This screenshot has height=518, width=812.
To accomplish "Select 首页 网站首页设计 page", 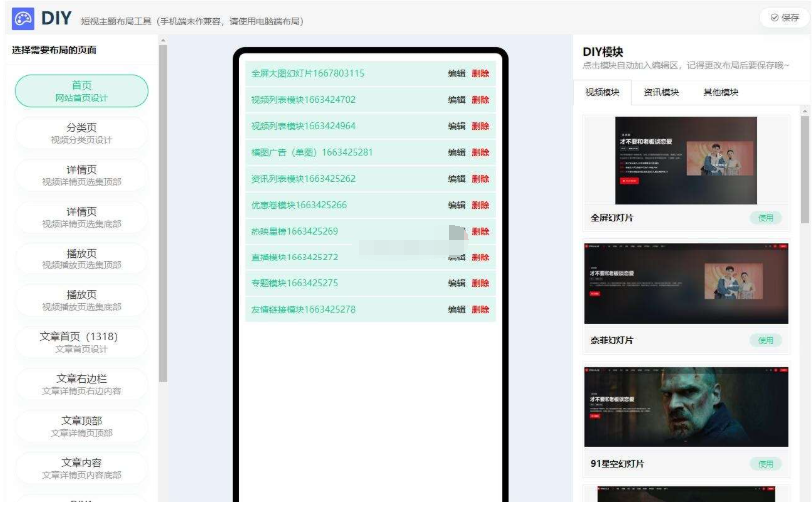I will [x=82, y=91].
